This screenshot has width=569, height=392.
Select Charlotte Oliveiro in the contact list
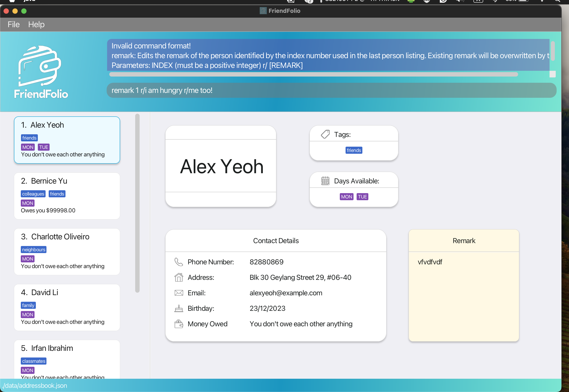click(67, 252)
